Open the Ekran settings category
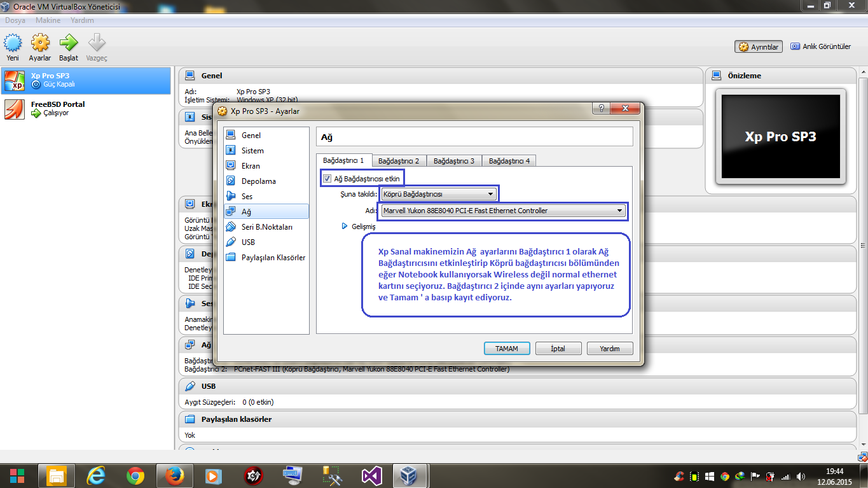 (266, 166)
